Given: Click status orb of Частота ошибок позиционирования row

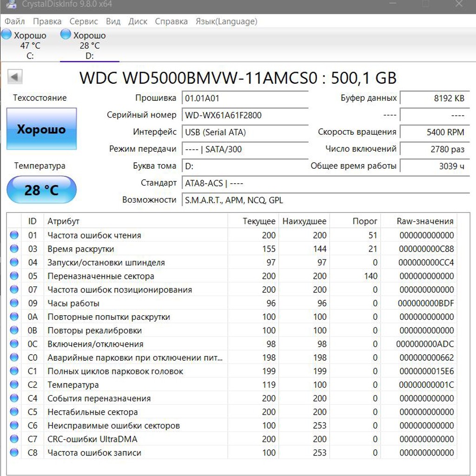Looking at the screenshot, I should (14, 289).
